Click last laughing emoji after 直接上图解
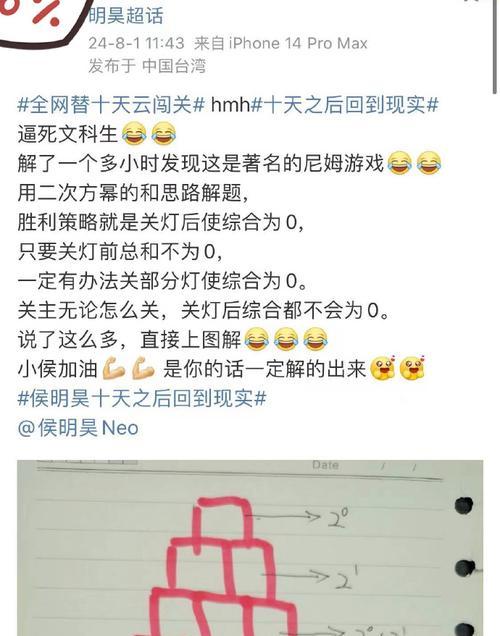The image size is (500, 636). (315, 339)
